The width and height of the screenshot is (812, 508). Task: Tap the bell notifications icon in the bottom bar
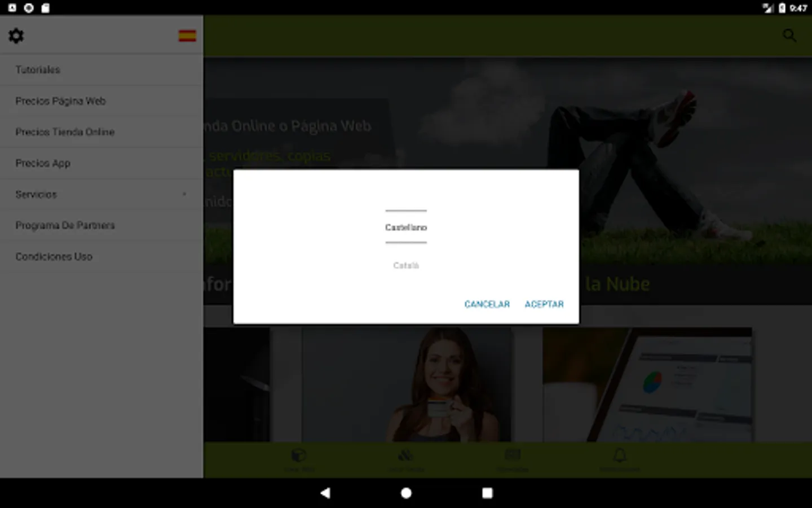point(620,455)
